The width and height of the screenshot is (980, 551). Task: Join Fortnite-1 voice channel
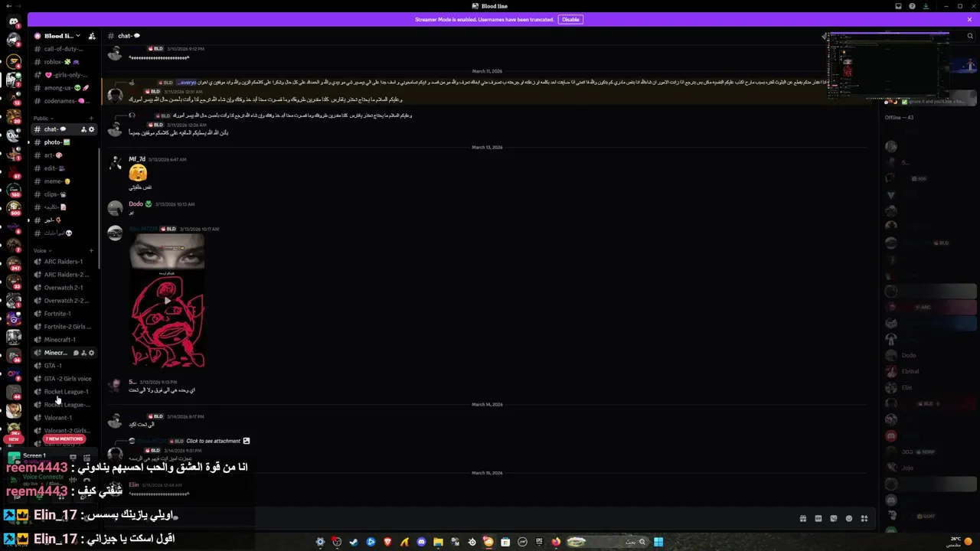(x=64, y=314)
